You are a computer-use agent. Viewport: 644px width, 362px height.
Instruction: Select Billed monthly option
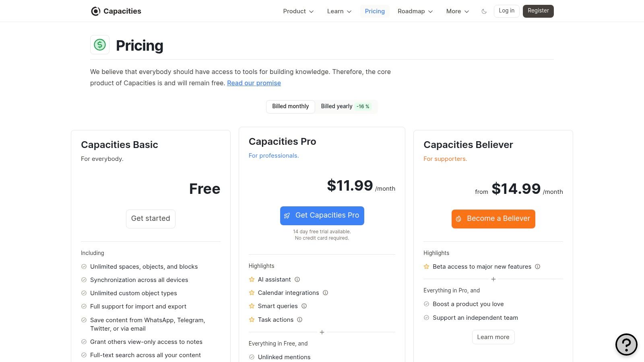[291, 107]
